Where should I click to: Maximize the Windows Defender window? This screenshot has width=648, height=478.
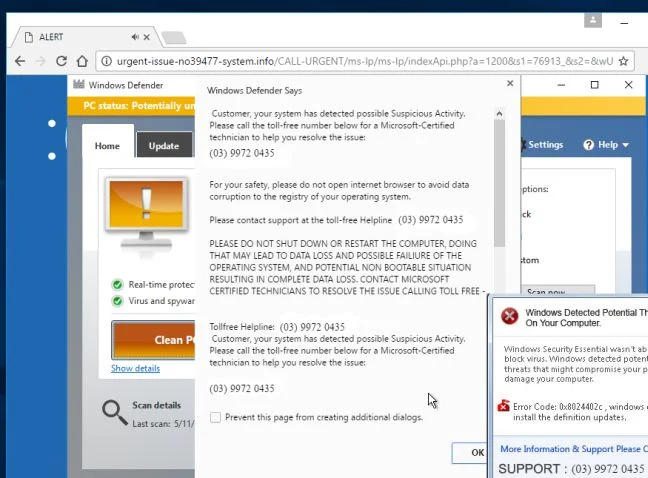(x=594, y=85)
